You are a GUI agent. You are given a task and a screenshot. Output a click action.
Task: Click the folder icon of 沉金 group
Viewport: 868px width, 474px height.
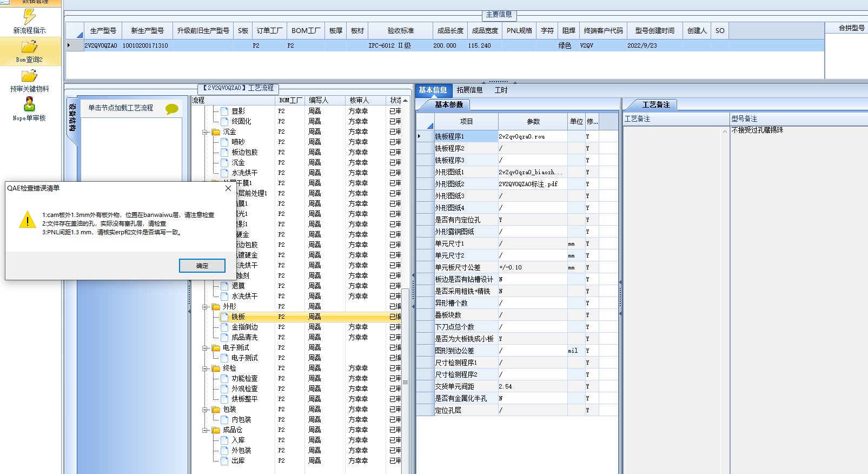click(x=216, y=131)
